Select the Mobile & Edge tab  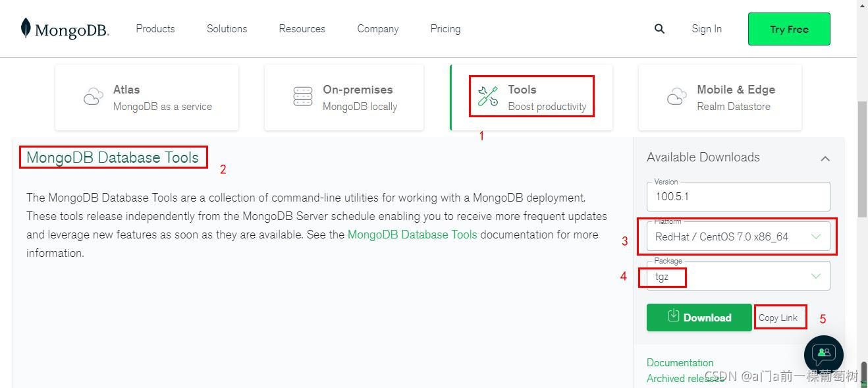point(720,97)
